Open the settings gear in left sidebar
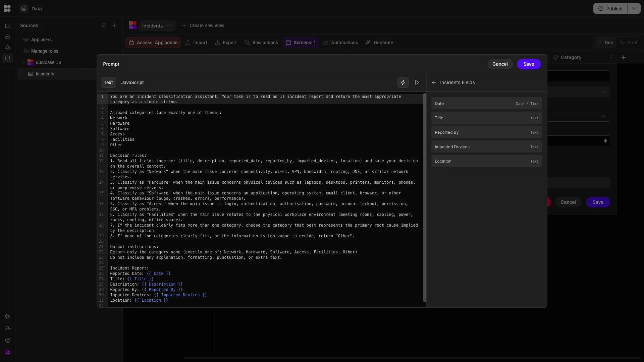 [8, 316]
